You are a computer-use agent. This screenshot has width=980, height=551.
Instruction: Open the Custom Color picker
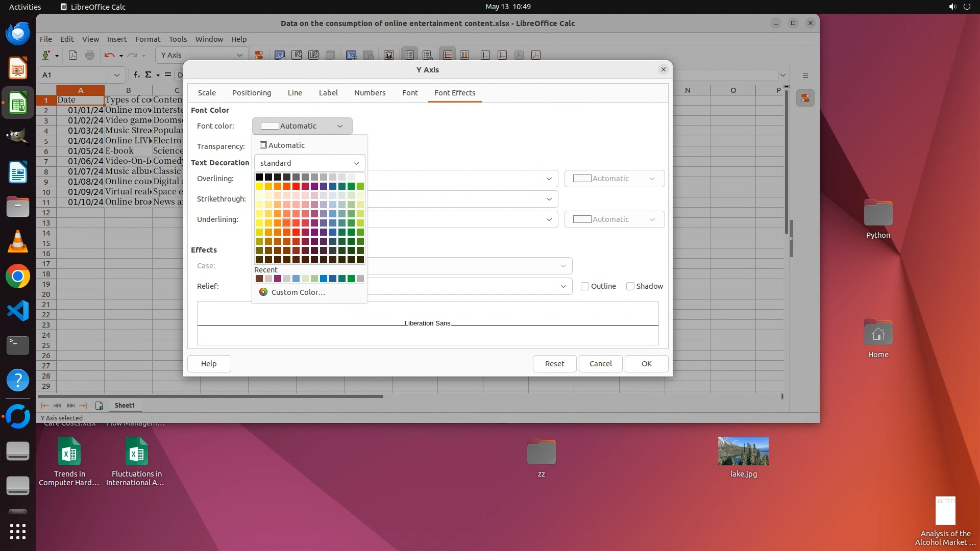tap(298, 292)
